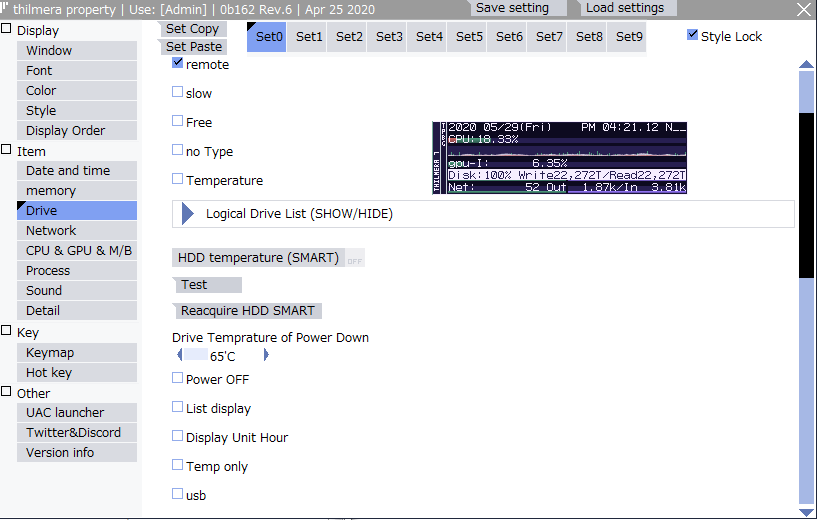This screenshot has height=520, width=817.
Task: Toggle the remote checkbox
Action: 178,63
